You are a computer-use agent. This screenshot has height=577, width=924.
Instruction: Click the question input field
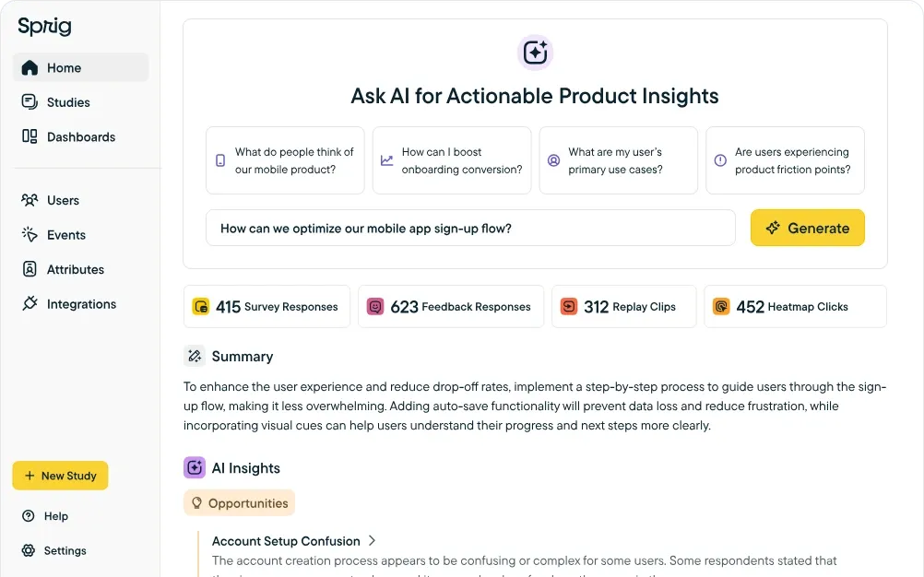pyautogui.click(x=469, y=228)
